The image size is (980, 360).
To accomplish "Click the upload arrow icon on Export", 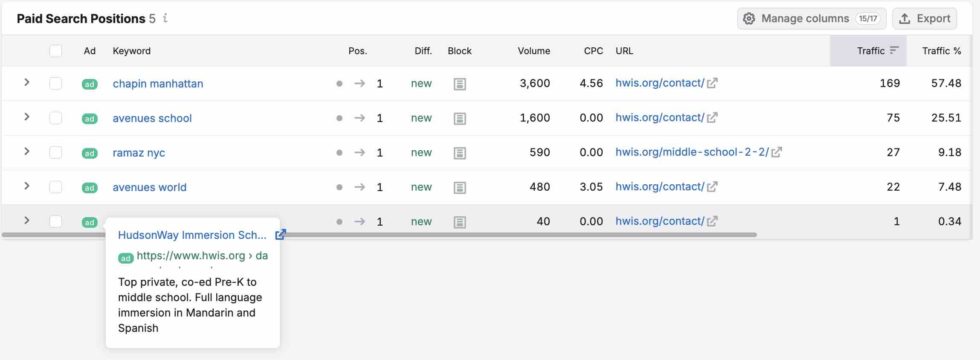I will (905, 19).
